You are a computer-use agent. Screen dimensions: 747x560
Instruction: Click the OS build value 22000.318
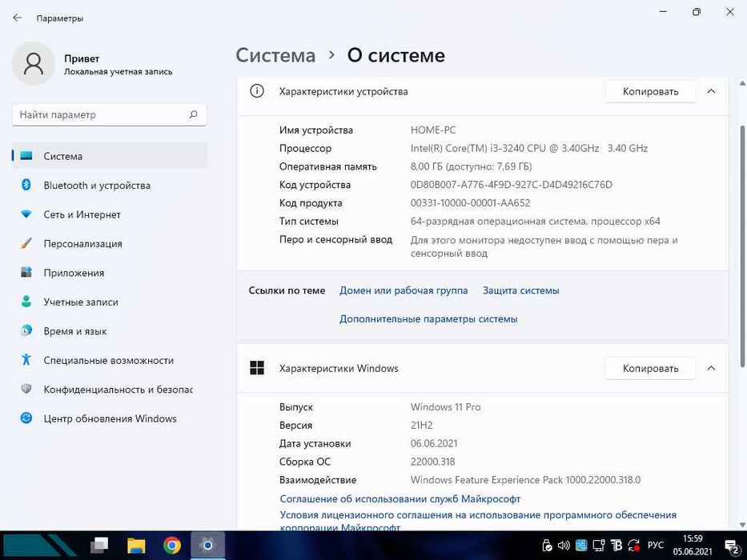click(x=432, y=462)
